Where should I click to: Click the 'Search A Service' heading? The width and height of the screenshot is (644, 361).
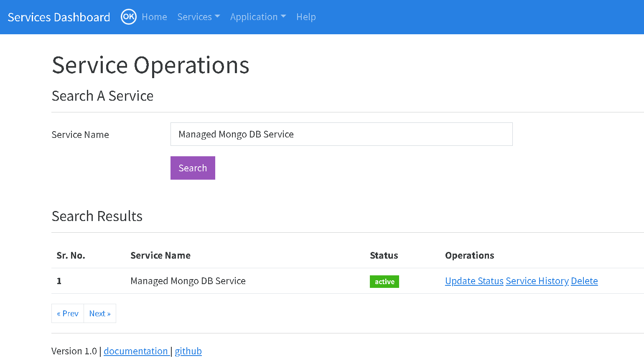(102, 96)
